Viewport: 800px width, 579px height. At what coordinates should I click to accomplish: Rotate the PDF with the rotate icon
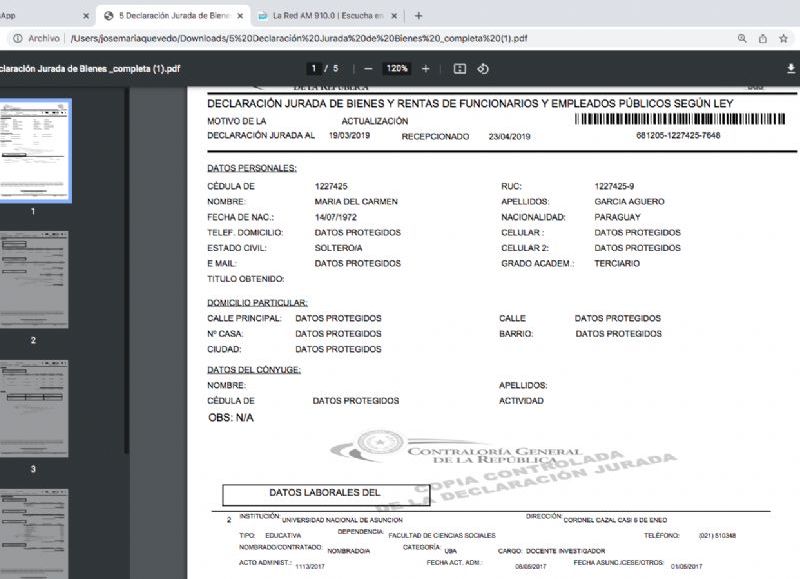(x=483, y=69)
